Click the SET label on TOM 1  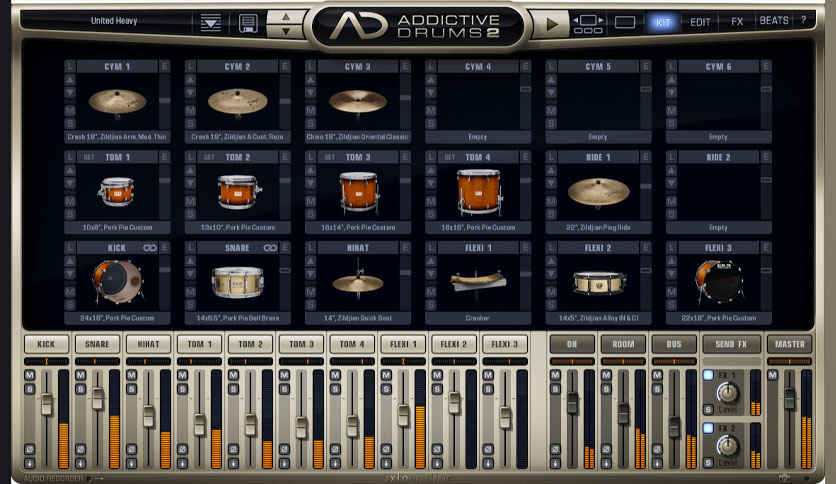(89, 157)
